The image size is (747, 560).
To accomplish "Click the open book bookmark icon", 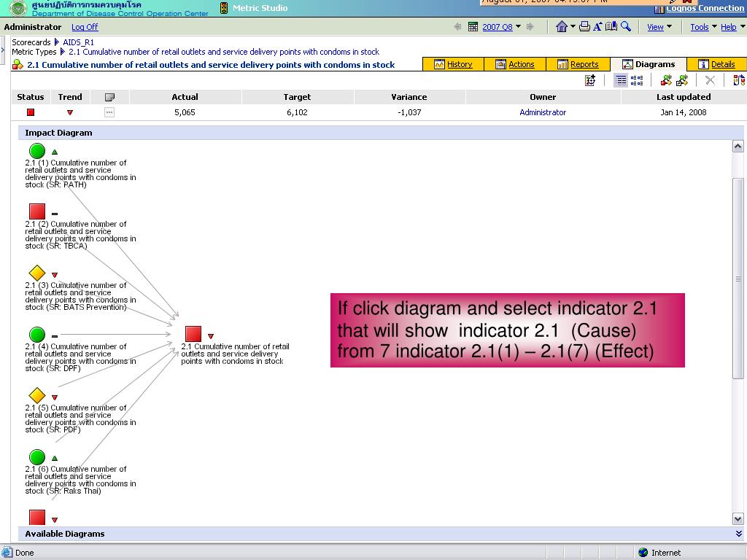I will [x=611, y=27].
